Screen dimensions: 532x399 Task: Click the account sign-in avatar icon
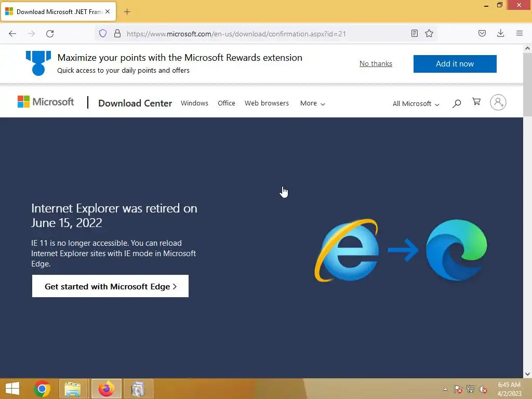498,102
